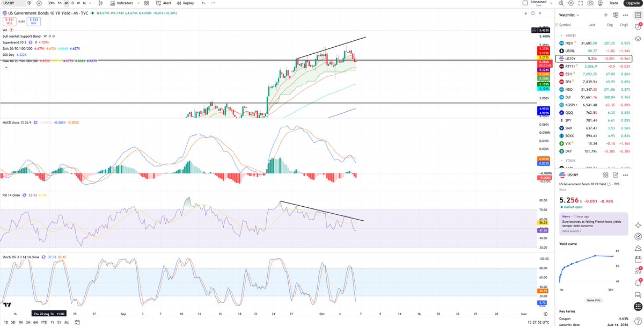Image resolution: width=644 pixels, height=326 pixels.
Task: Select the All date range
Action: pyautogui.click(x=67, y=322)
